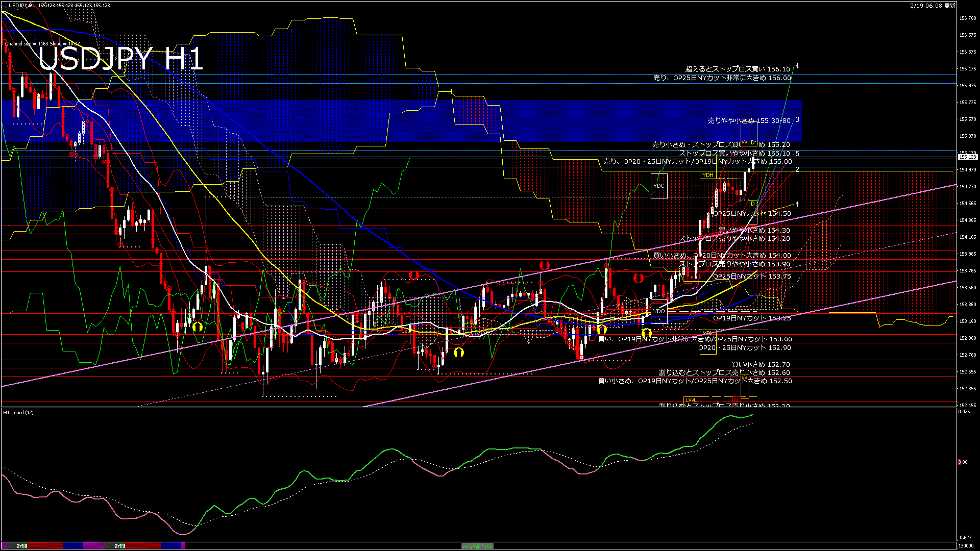Click the H1 macd (12) indicator label
The width and height of the screenshot is (980, 551).
(x=18, y=412)
